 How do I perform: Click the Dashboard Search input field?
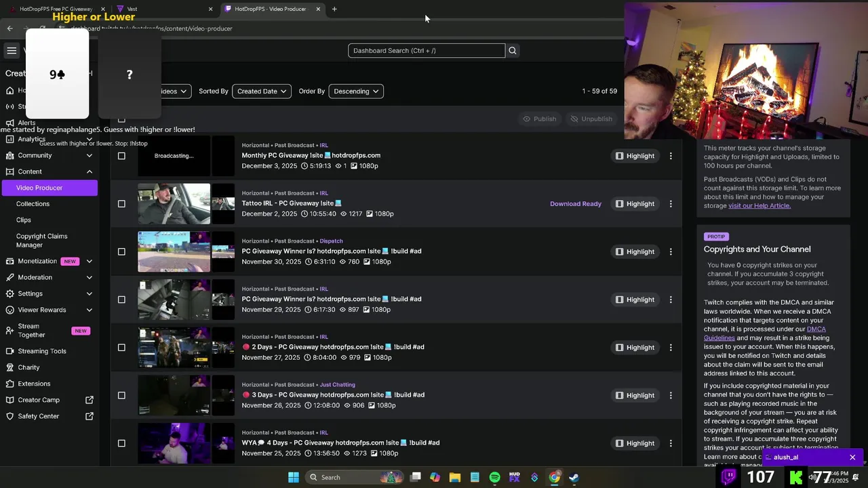point(427,51)
